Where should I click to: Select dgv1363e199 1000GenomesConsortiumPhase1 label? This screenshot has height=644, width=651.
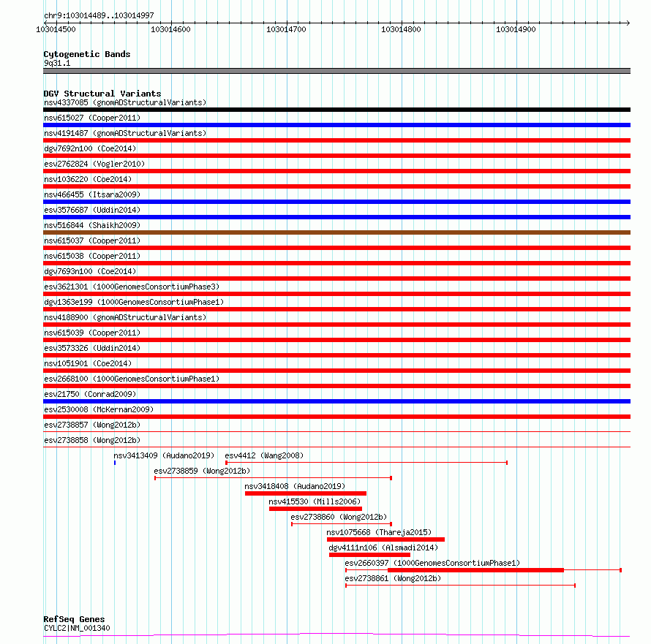[x=134, y=302]
